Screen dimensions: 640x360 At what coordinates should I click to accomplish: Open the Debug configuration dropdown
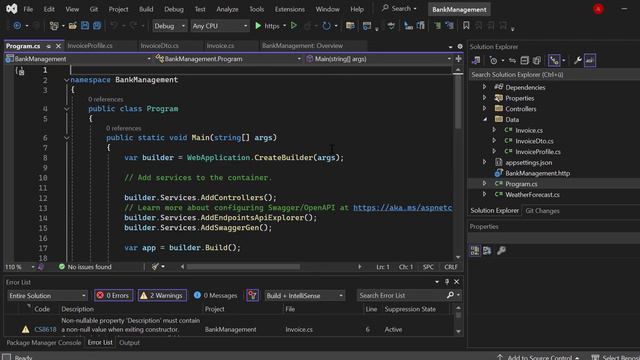click(169, 26)
